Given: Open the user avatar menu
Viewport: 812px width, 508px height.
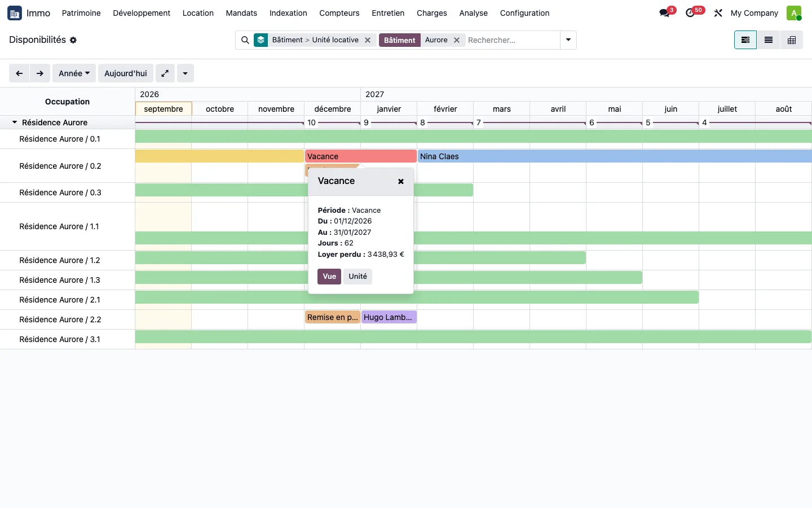Looking at the screenshot, I should click(x=794, y=13).
